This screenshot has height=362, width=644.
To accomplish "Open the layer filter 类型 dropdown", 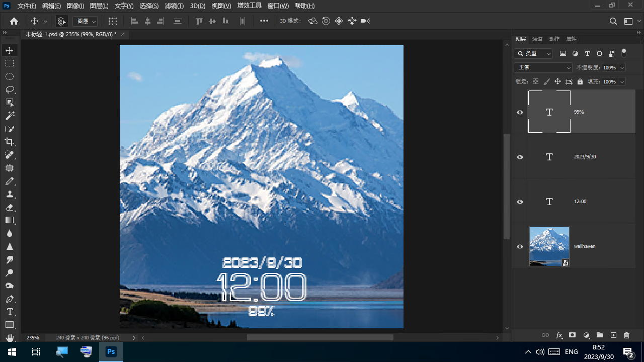I will pos(533,53).
